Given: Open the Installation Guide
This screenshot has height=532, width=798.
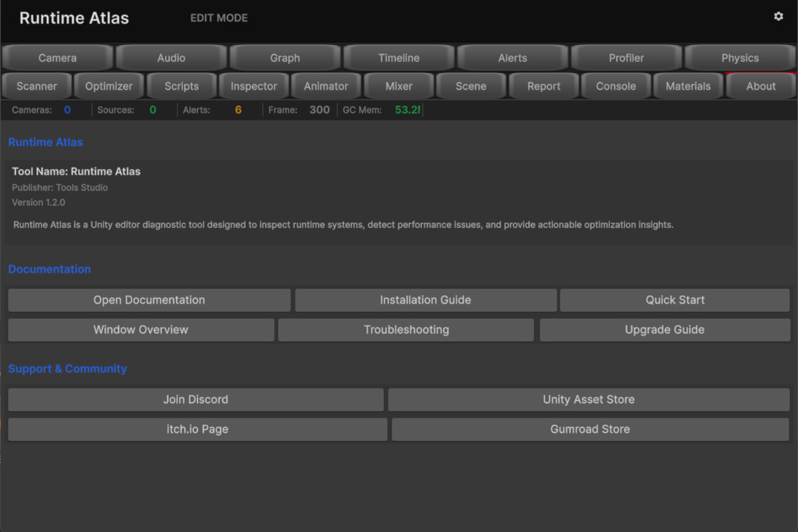Looking at the screenshot, I should [x=426, y=300].
